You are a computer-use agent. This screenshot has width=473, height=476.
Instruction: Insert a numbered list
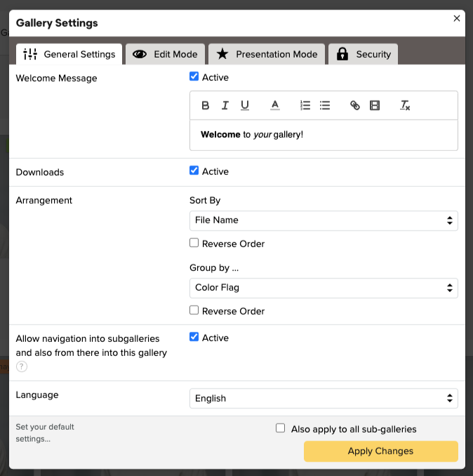tap(305, 105)
